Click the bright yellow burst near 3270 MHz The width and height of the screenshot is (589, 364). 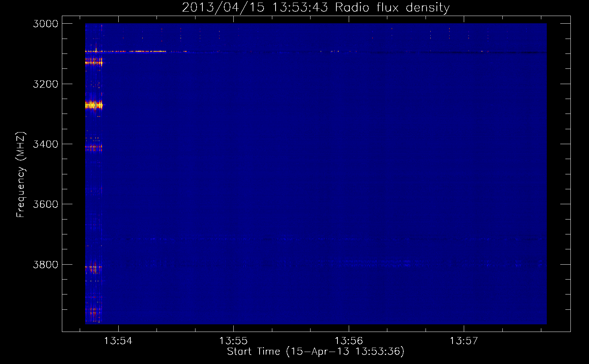click(94, 106)
